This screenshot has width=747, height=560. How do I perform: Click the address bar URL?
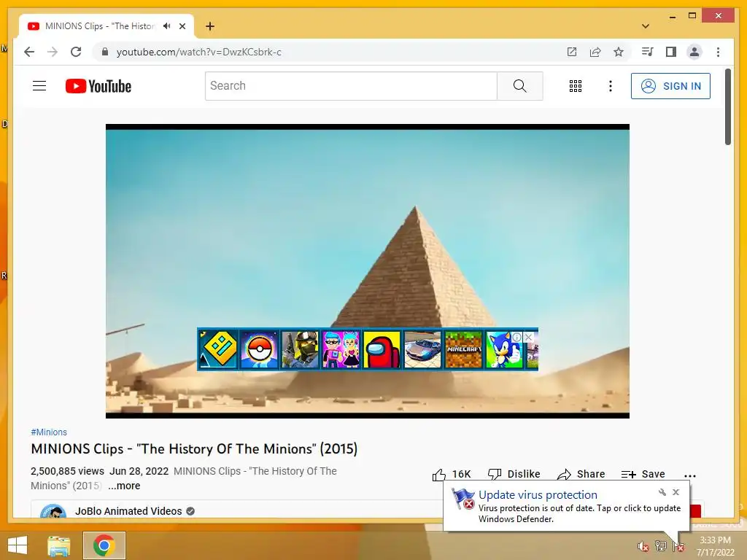(198, 52)
